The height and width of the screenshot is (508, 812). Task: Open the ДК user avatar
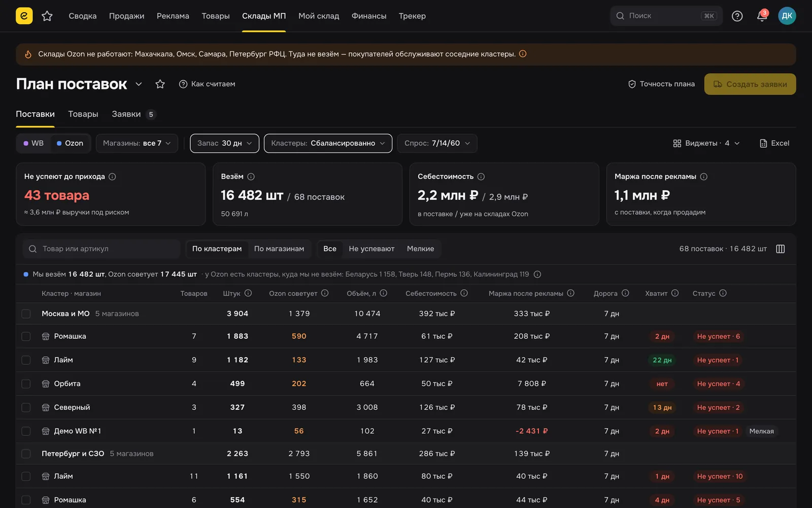[787, 16]
